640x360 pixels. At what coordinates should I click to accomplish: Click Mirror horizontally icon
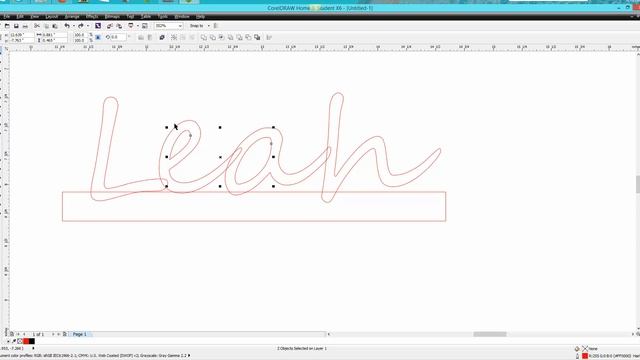pyautogui.click(x=141, y=38)
